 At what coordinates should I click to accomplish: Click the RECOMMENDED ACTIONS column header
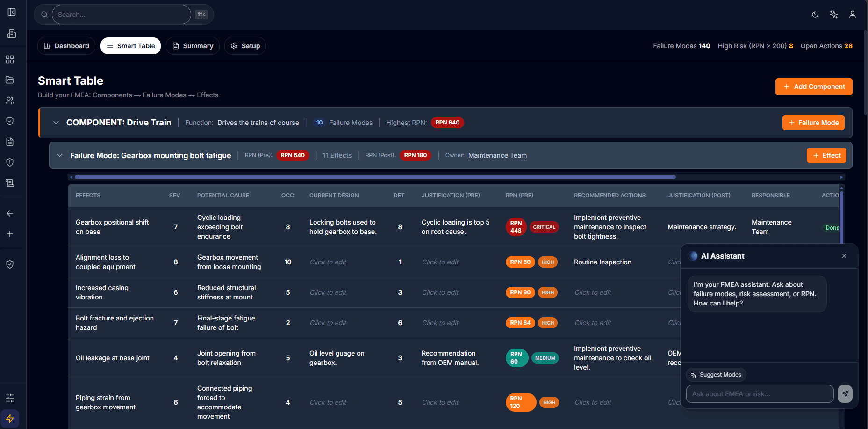point(610,196)
